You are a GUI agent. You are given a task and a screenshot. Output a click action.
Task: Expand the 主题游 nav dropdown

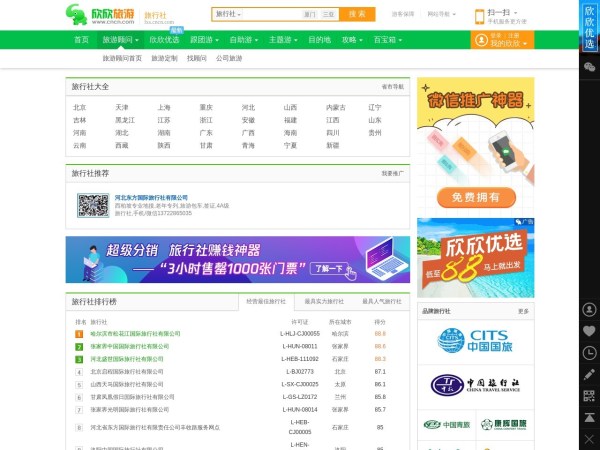[283, 40]
